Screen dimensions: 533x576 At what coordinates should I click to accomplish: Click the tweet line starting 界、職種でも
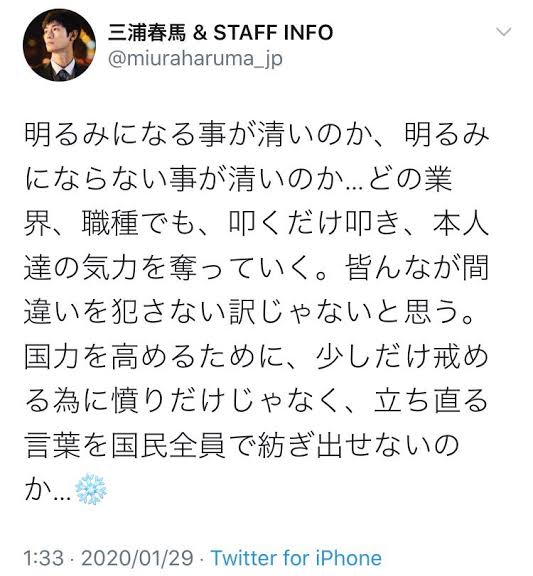click(x=256, y=223)
